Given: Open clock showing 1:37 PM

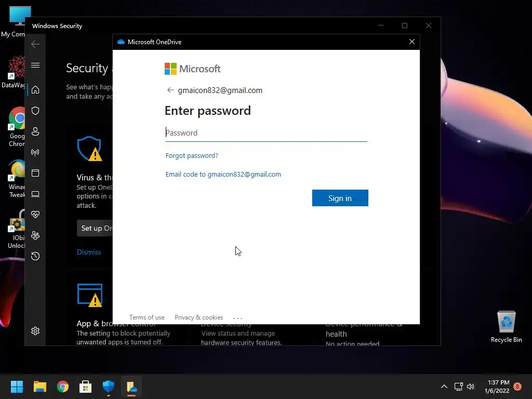Looking at the screenshot, I should [x=497, y=387].
